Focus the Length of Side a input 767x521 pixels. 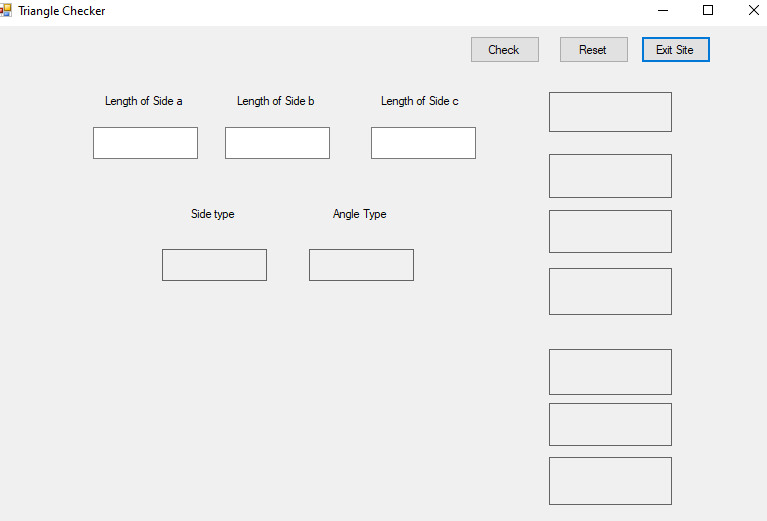(x=145, y=143)
